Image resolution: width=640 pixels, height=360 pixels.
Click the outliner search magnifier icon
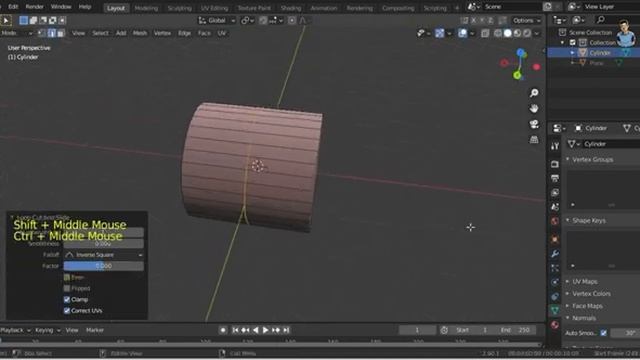coord(600,20)
